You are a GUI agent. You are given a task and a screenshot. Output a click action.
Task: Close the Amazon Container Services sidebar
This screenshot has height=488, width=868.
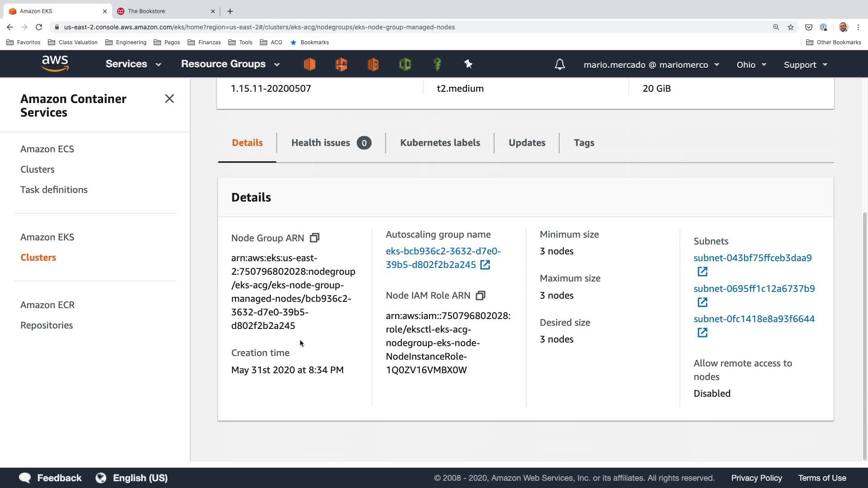(x=170, y=99)
